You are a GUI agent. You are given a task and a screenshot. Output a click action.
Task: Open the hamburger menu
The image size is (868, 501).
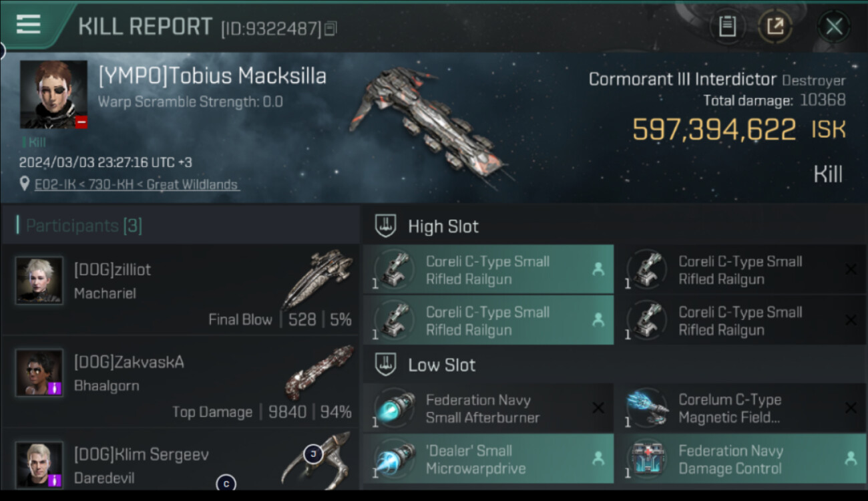click(28, 24)
